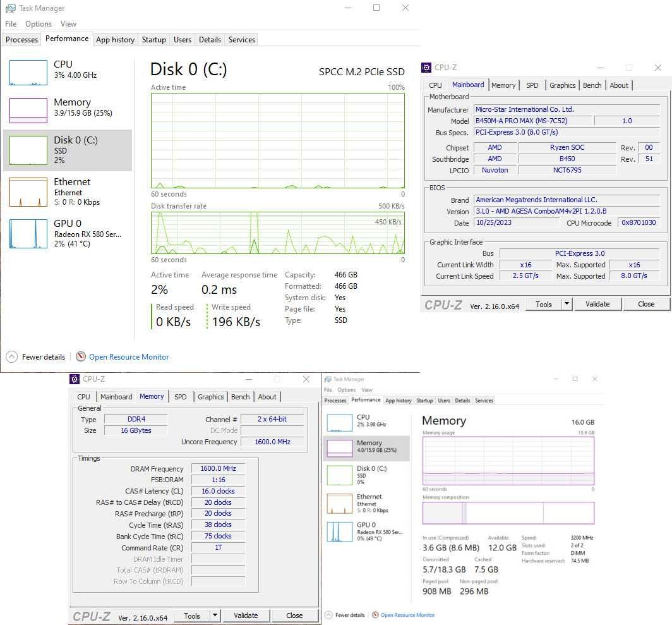The image size is (672, 625).
Task: Switch to CPU tab in CPU-Z Mainboard window
Action: pyautogui.click(x=435, y=85)
